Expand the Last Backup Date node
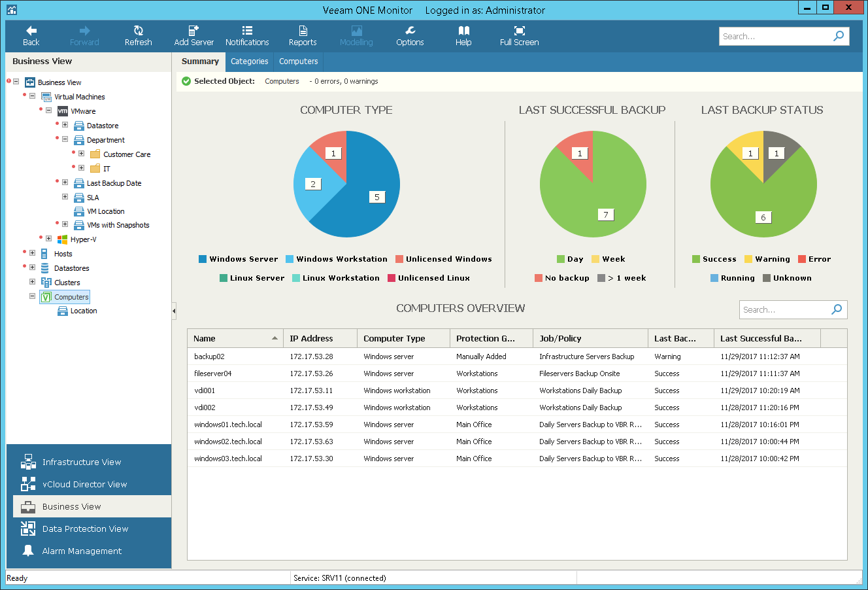Image resolution: width=868 pixels, height=590 pixels. pyautogui.click(x=65, y=182)
